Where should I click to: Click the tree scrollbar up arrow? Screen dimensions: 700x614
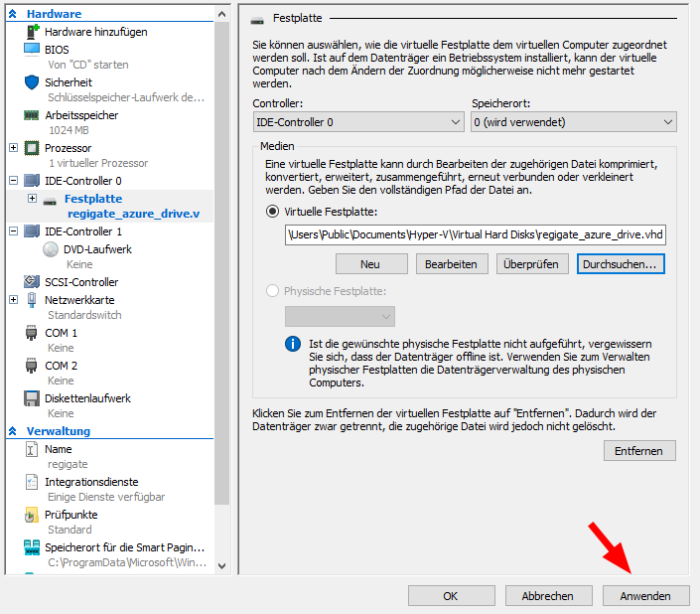click(221, 14)
